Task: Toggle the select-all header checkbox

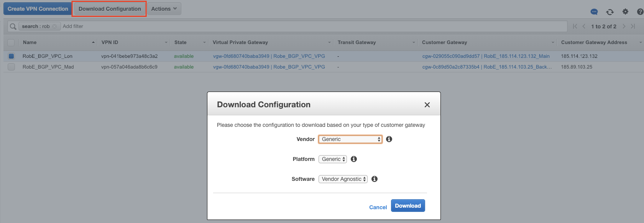Action: click(x=11, y=43)
